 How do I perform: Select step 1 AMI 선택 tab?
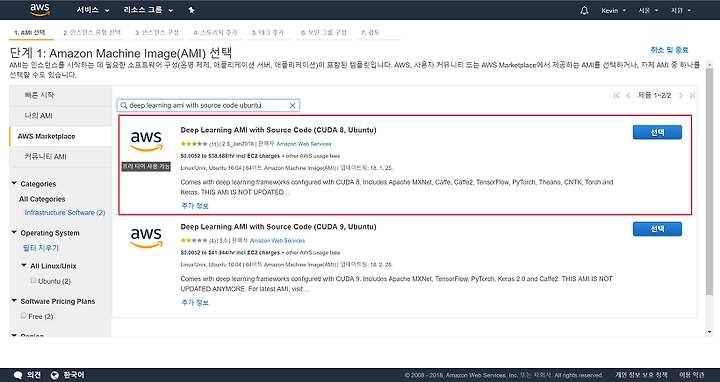[x=30, y=33]
